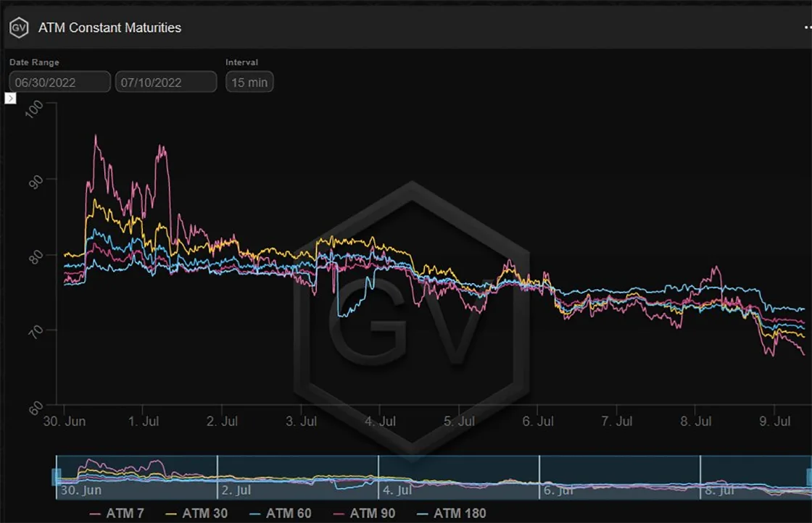Edit the start date 06/30/2022 field
812x523 pixels.
click(60, 82)
